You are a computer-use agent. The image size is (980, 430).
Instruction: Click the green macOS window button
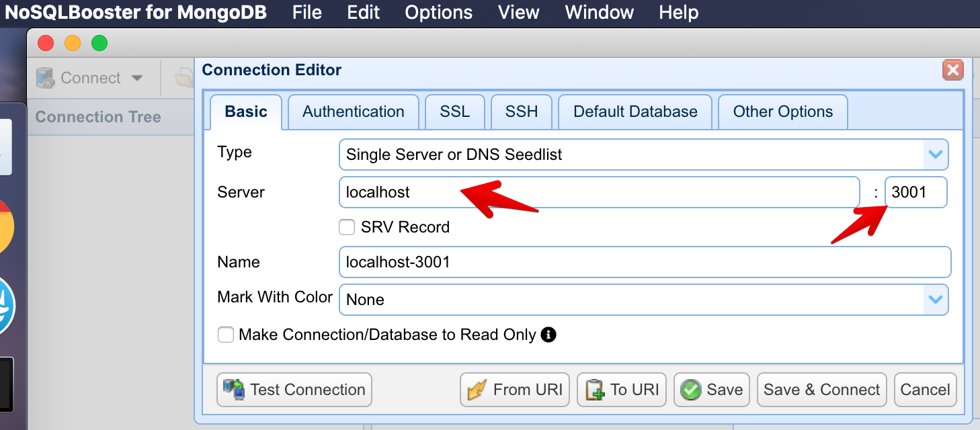coord(99,44)
